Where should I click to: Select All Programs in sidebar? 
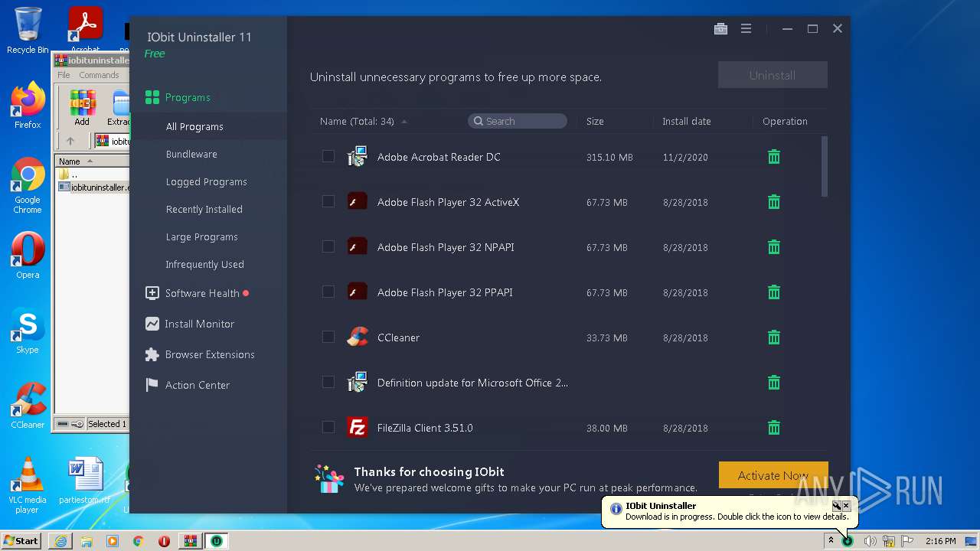[x=194, y=126]
